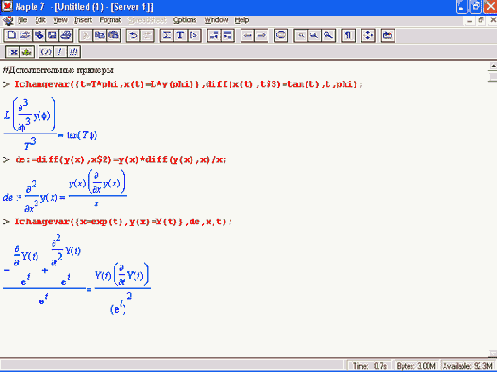Open the Options menu
This screenshot has height=372, width=497.
184,20
